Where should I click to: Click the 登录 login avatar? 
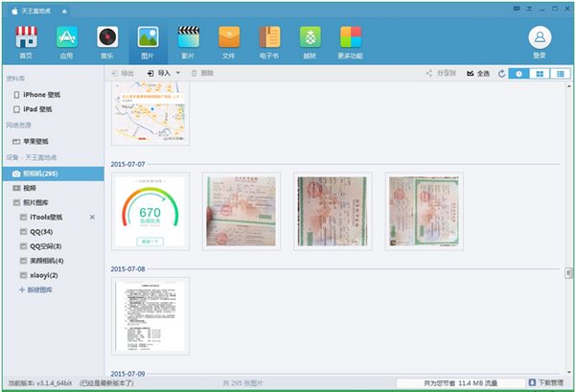click(x=539, y=41)
